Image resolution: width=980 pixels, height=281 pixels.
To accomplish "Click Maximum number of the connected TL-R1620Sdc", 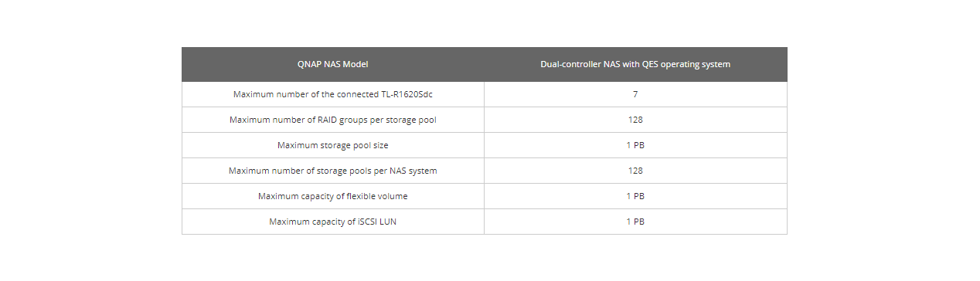I will point(333,94).
